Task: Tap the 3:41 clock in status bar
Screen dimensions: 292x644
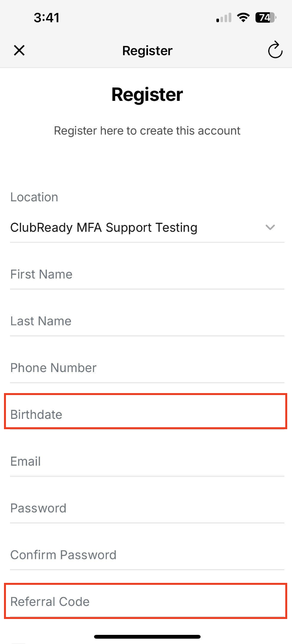Action: coord(46,17)
